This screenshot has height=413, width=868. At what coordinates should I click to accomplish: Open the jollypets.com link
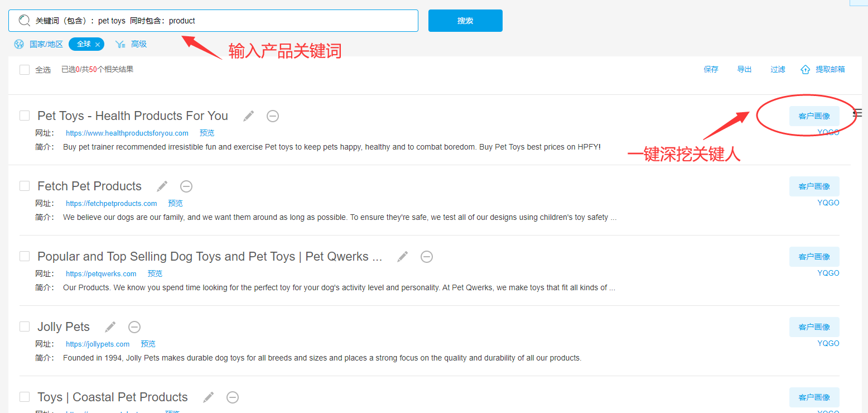[x=98, y=344]
